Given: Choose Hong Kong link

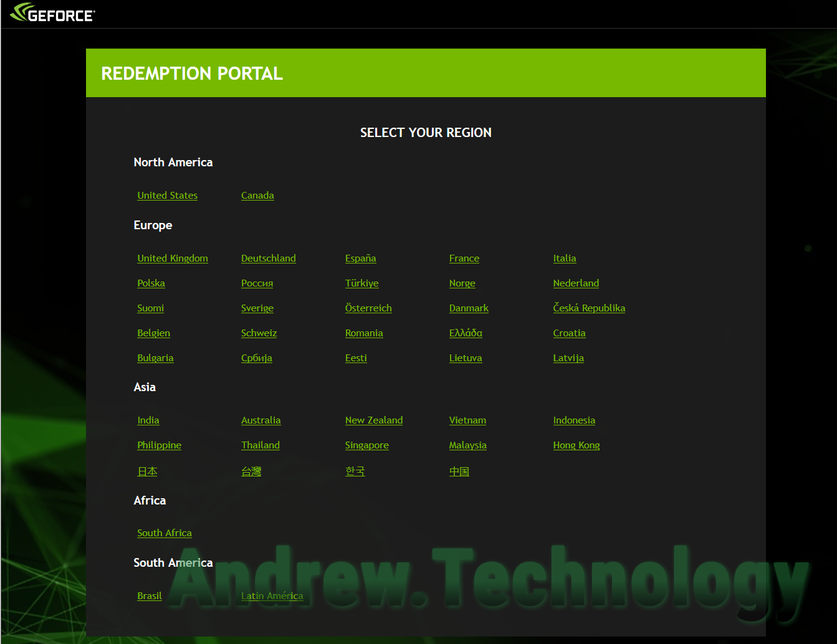Looking at the screenshot, I should pyautogui.click(x=576, y=445).
